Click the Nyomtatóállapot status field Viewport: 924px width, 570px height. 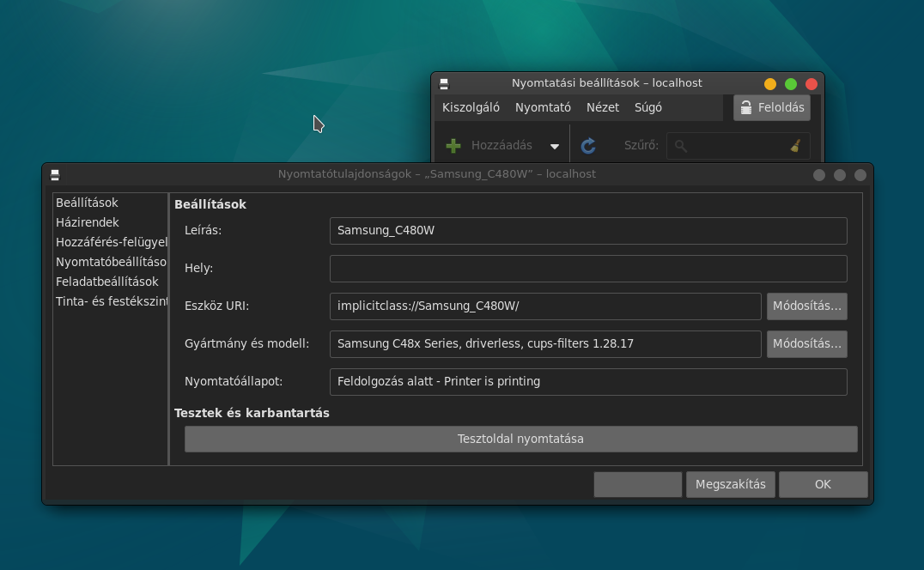click(x=588, y=381)
